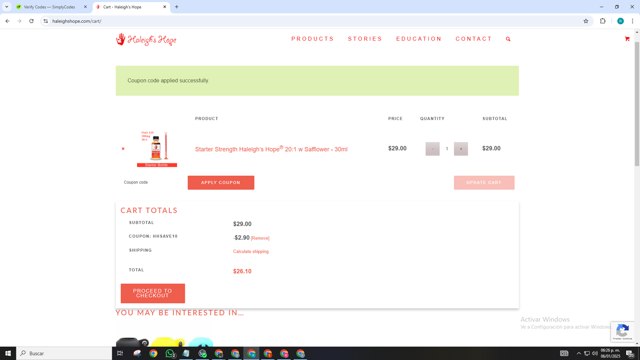
Task: Open the Starter Strength Haleigh's Hope product link
Action: point(271,149)
